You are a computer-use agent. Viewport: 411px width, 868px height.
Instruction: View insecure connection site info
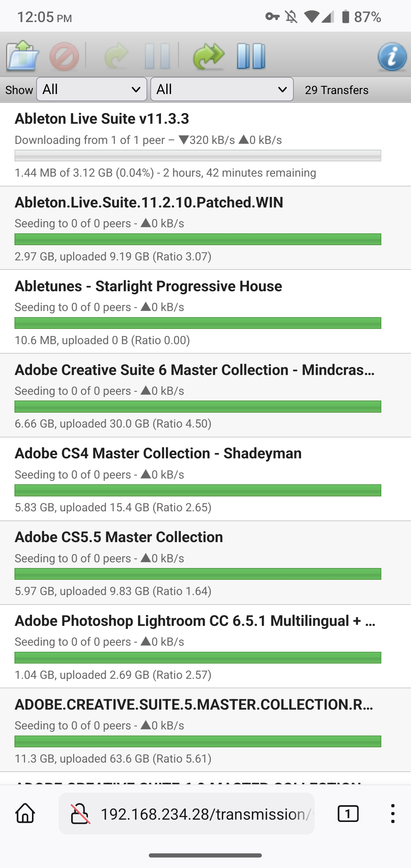tap(81, 814)
